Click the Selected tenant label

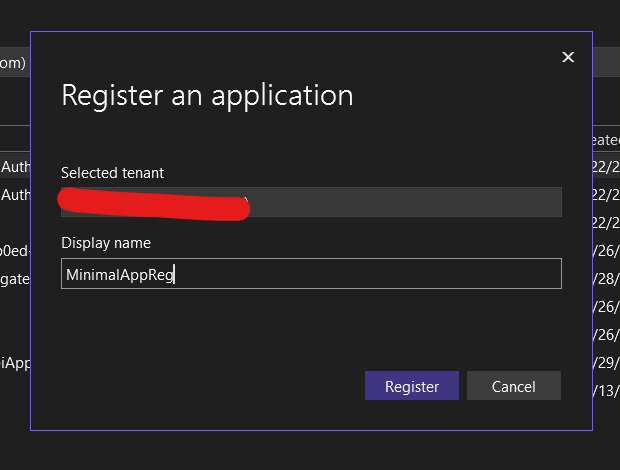(x=112, y=173)
